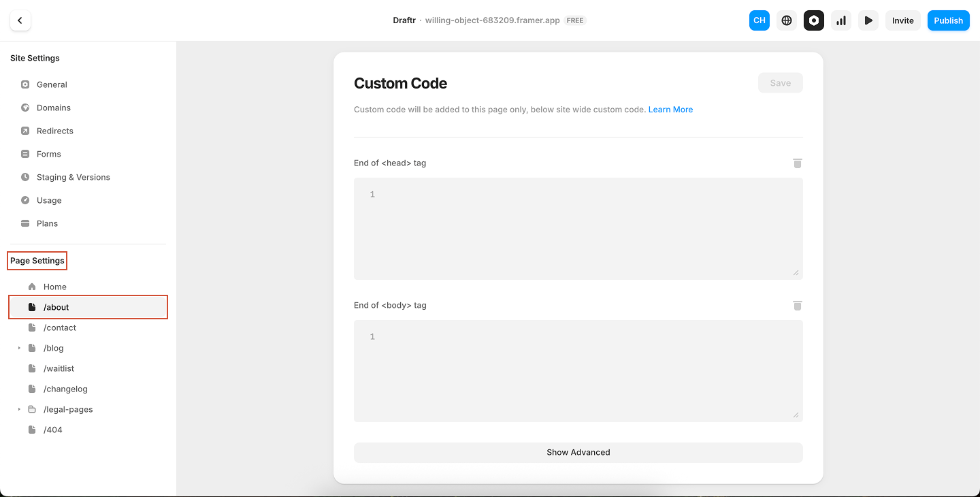Delete the End of head tag code
Screen dimensions: 980x497
798,163
